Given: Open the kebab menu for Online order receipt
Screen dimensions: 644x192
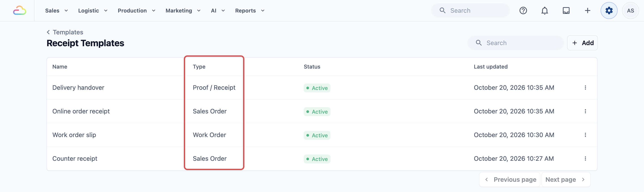Looking at the screenshot, I should tap(585, 111).
